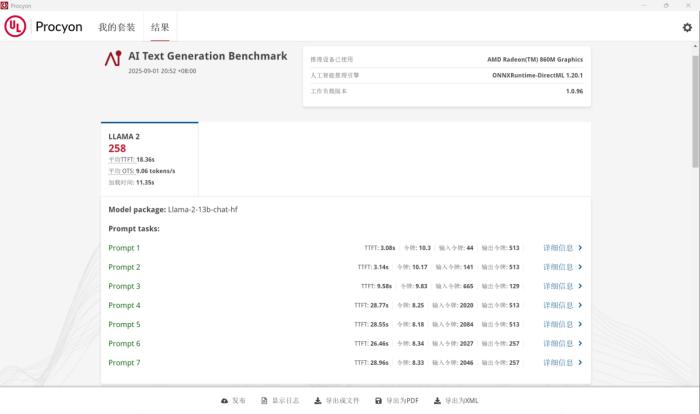Expand details chevron for Prompt 3
Screen dimensions: 700x414
(x=580, y=286)
